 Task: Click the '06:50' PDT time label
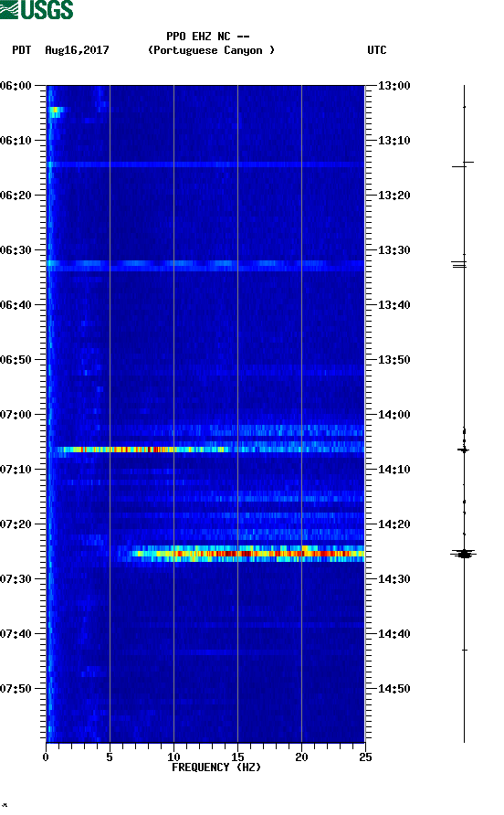16,360
